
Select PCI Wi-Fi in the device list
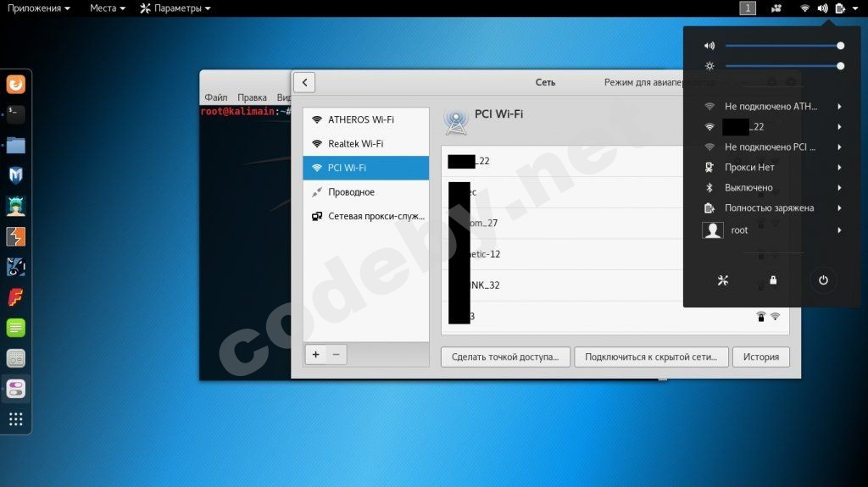[x=366, y=168]
